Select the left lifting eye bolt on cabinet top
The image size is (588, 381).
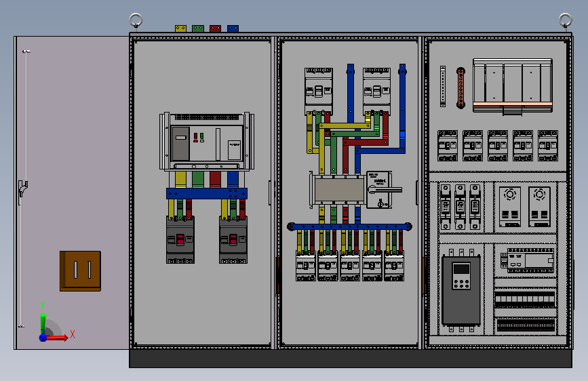(x=136, y=20)
